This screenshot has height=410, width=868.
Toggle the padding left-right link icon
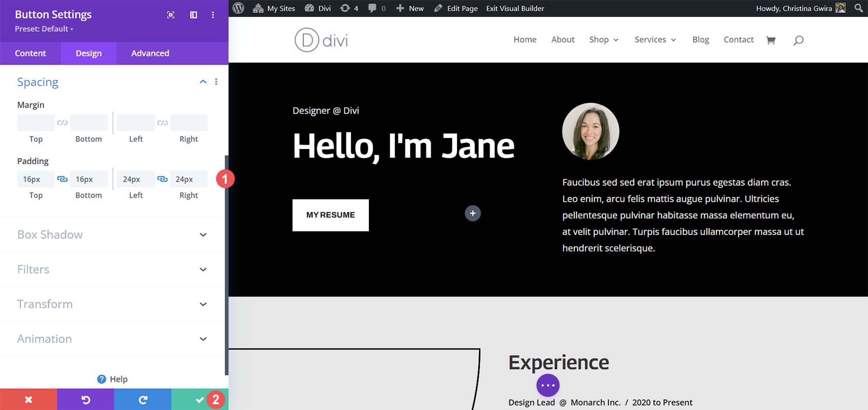[163, 179]
